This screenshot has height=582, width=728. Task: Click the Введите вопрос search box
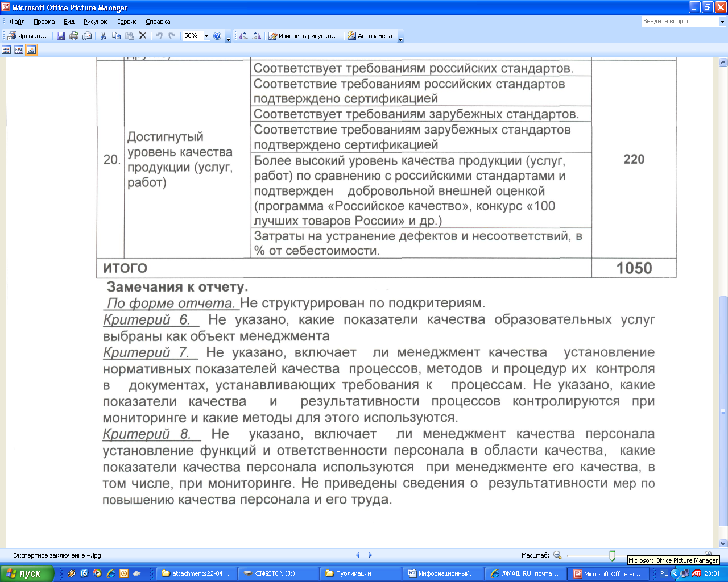click(680, 22)
